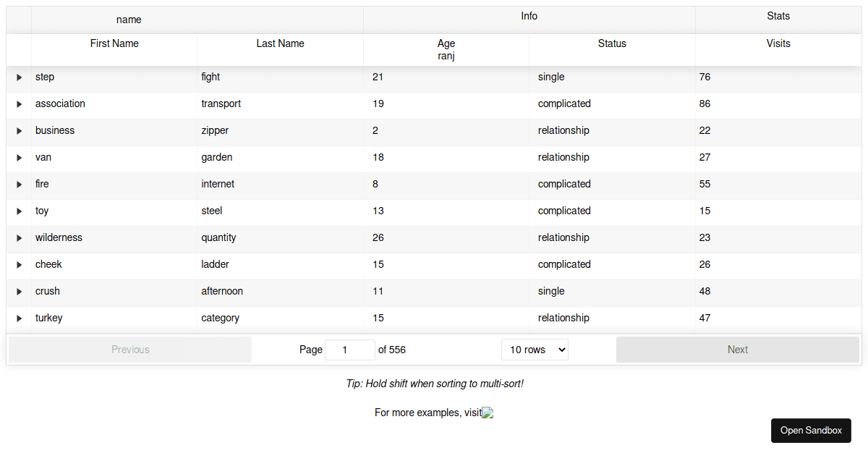The image size is (868, 456).
Task: Click the page number input field
Action: click(350, 349)
